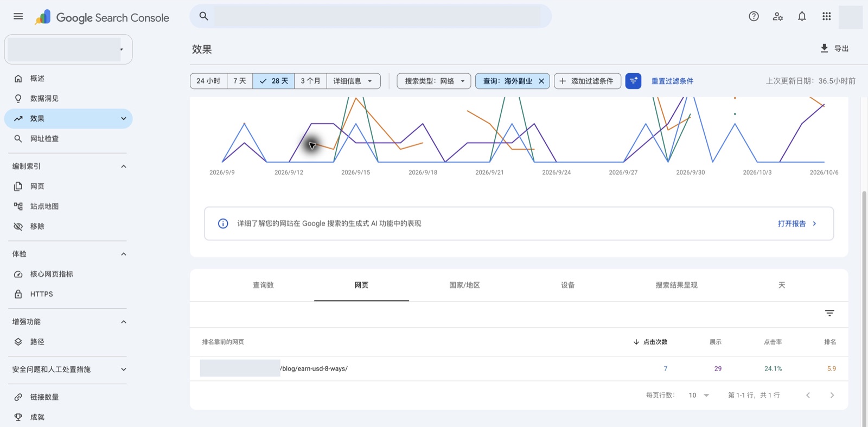
Task: Click the info icon in AI notice
Action: (x=223, y=224)
